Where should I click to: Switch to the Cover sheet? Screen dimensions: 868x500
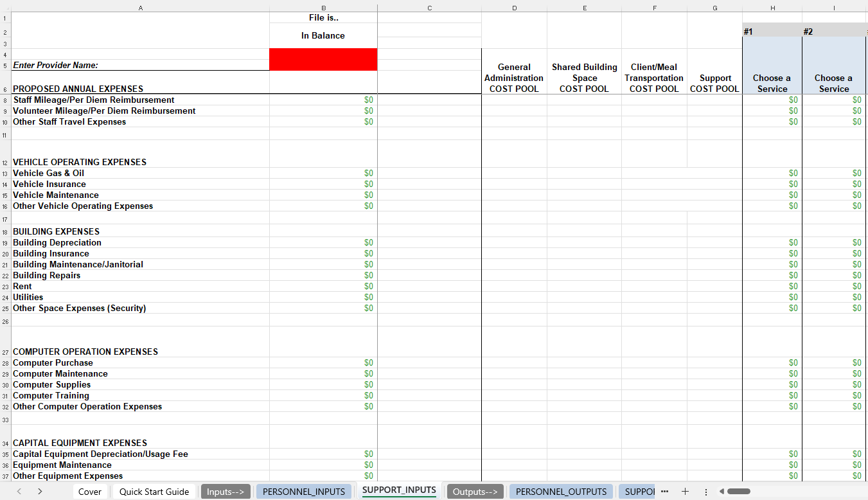click(90, 491)
